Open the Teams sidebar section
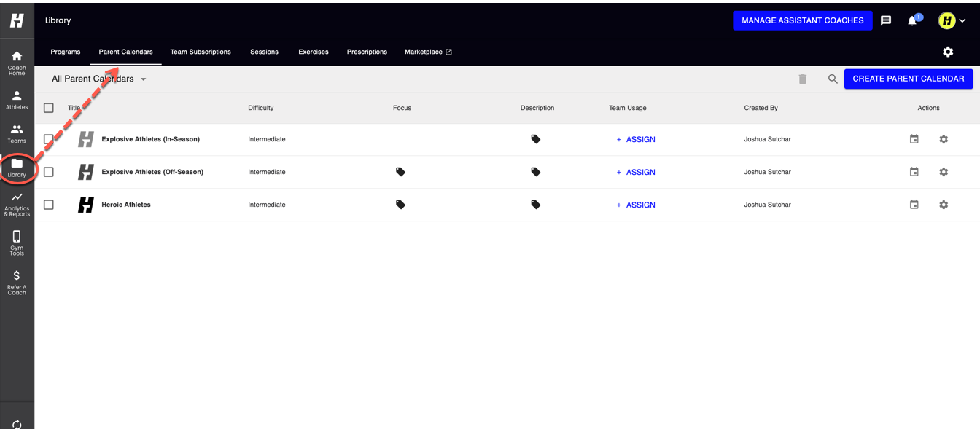 pyautogui.click(x=17, y=134)
